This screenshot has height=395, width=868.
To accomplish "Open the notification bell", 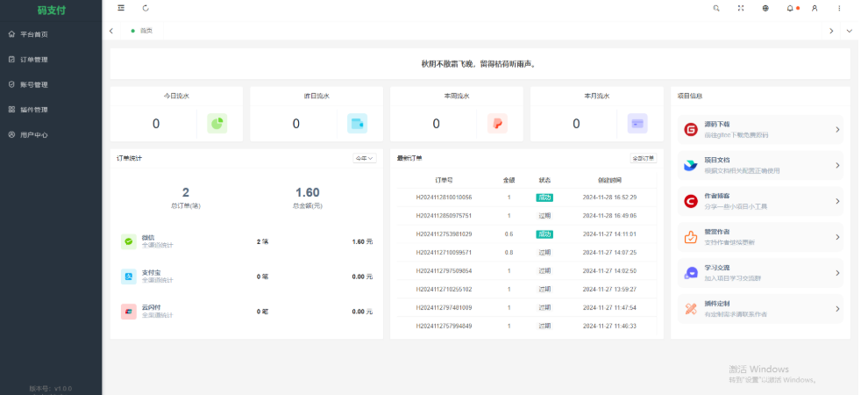I will [x=790, y=8].
